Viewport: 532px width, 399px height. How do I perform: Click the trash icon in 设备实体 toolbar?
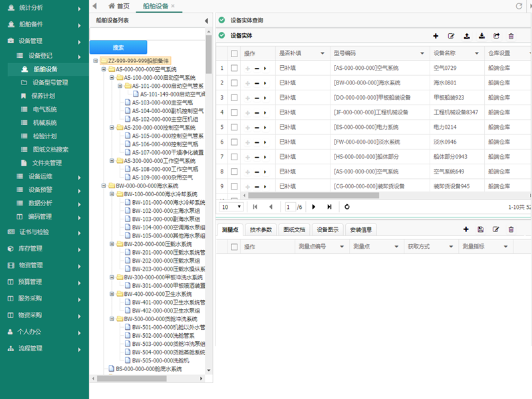(x=511, y=36)
